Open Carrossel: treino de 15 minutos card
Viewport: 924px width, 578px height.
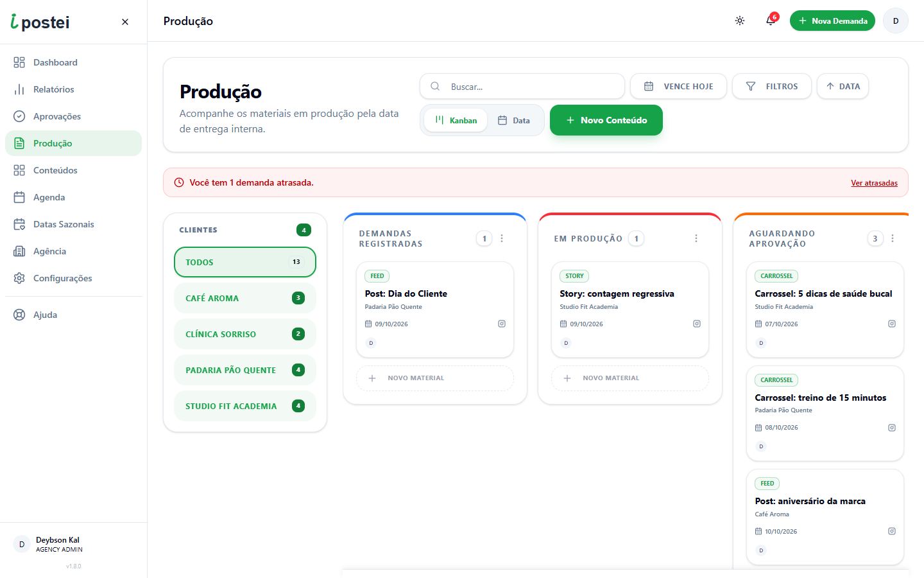(x=825, y=414)
